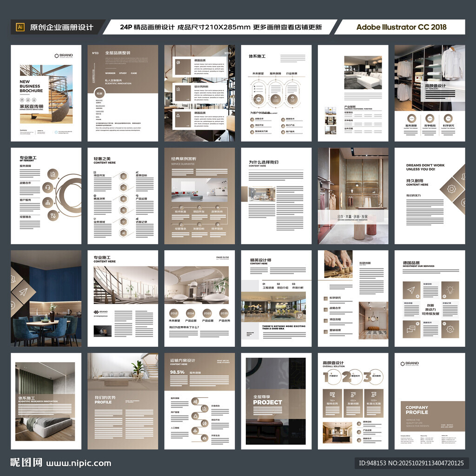Click the 98.5% figure on 运输方案设计 page
Screen dimensions: 476x476
click(177, 372)
